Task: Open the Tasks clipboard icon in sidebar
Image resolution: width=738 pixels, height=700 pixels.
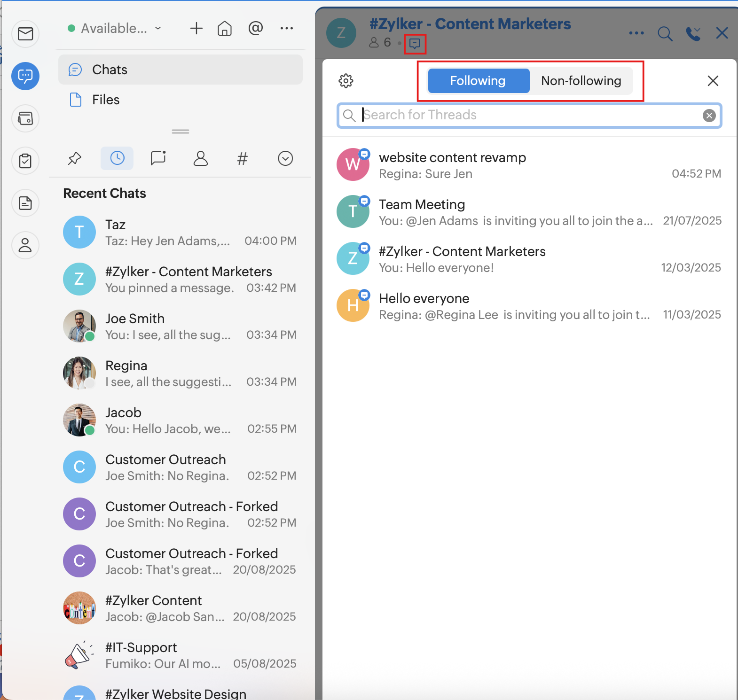Action: pyautogui.click(x=25, y=161)
